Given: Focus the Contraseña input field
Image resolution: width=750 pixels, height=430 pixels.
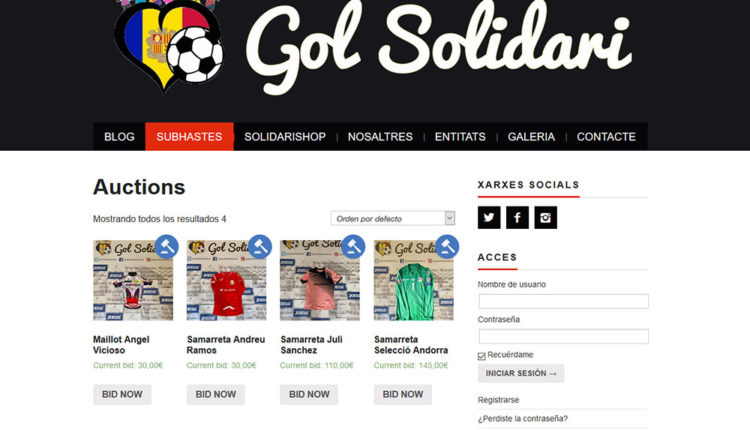Looking at the screenshot, I should (563, 336).
